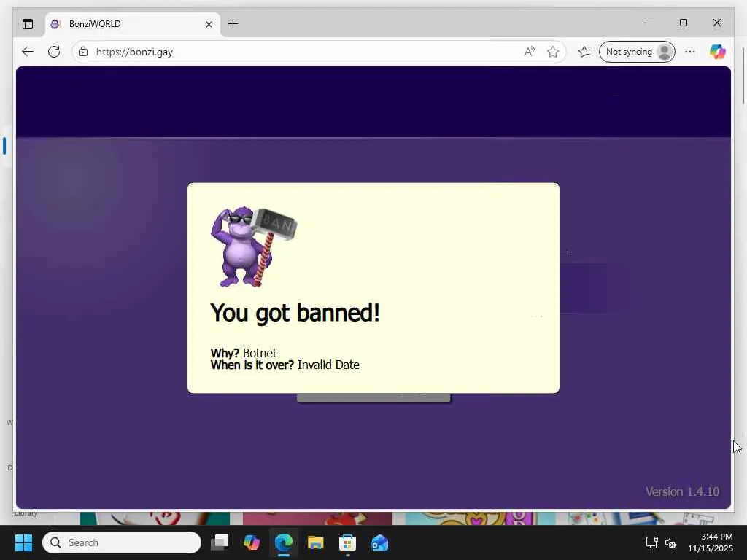Viewport: 747px width, 560px height.
Task: Open the clock showing 3:44 PM
Action: pyautogui.click(x=710, y=542)
